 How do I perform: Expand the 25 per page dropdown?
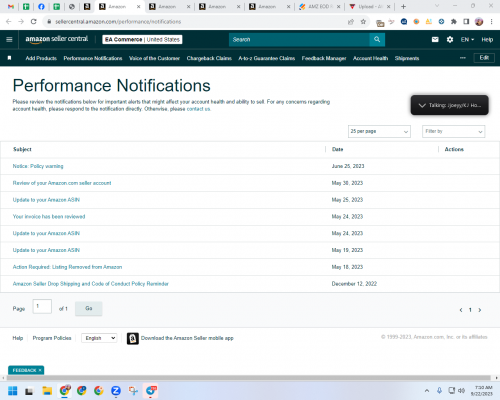379,131
